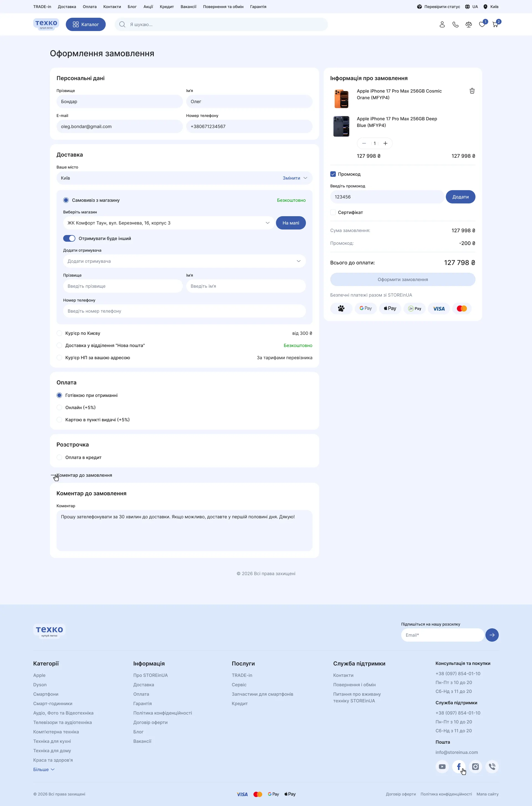Select Кур'єр НП за вашою адресою
The image size is (532, 806).
[59, 358]
